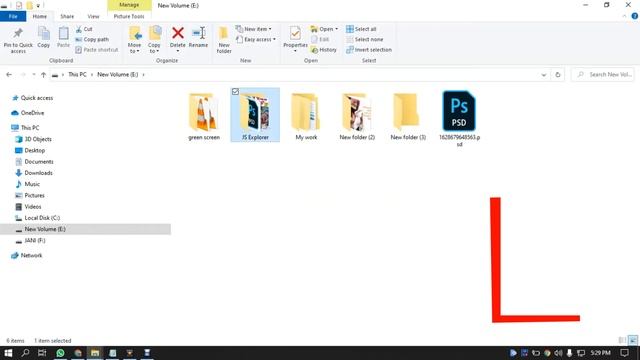640x360 pixels.
Task: Rename the selected folder
Action: [198, 38]
